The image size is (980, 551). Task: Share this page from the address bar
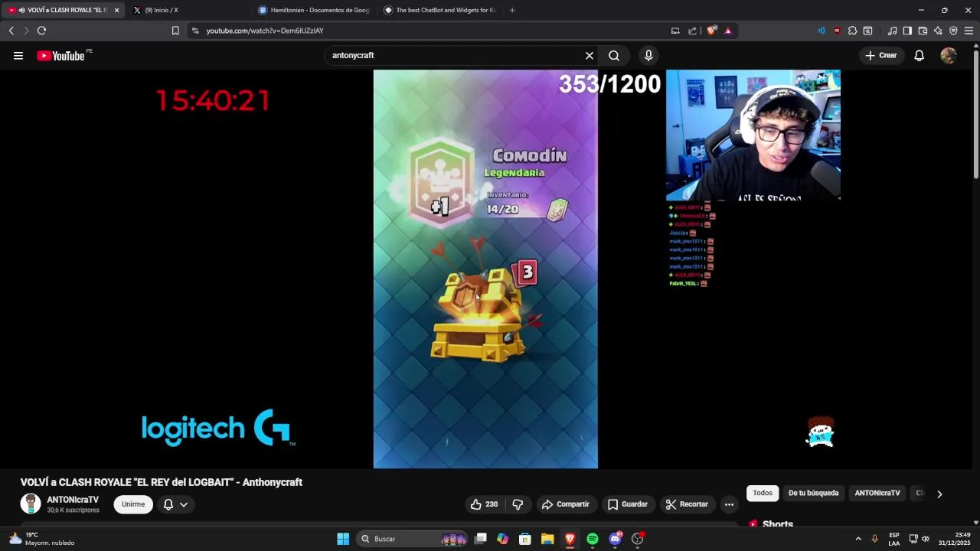point(693,31)
